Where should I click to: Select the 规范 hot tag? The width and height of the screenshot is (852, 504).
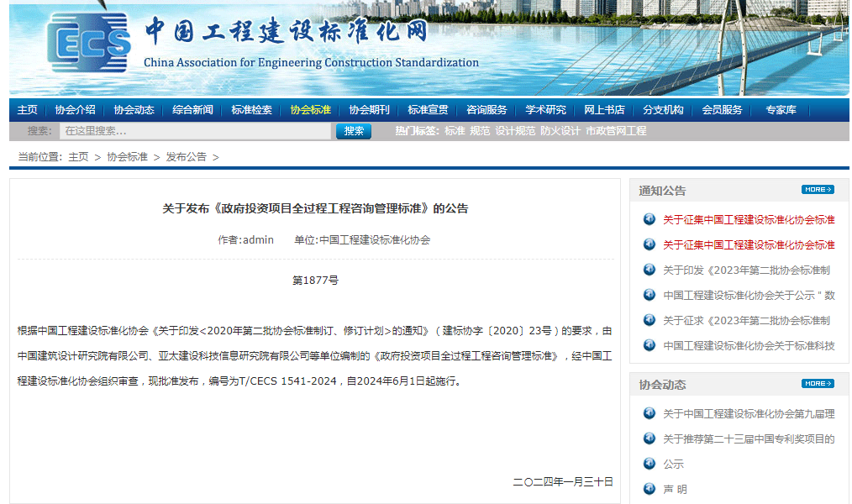point(480,131)
